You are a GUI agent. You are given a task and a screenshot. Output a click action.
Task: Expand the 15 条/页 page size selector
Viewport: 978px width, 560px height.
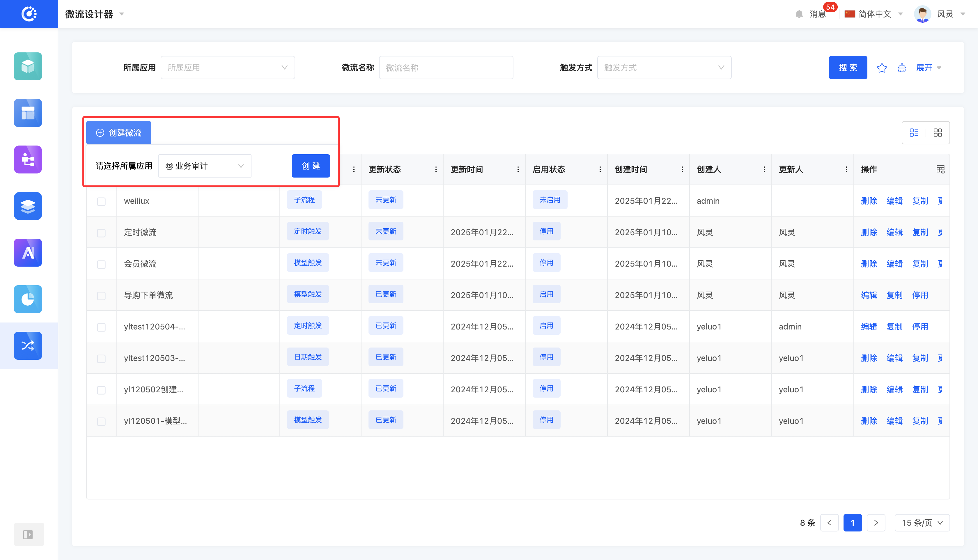click(922, 523)
